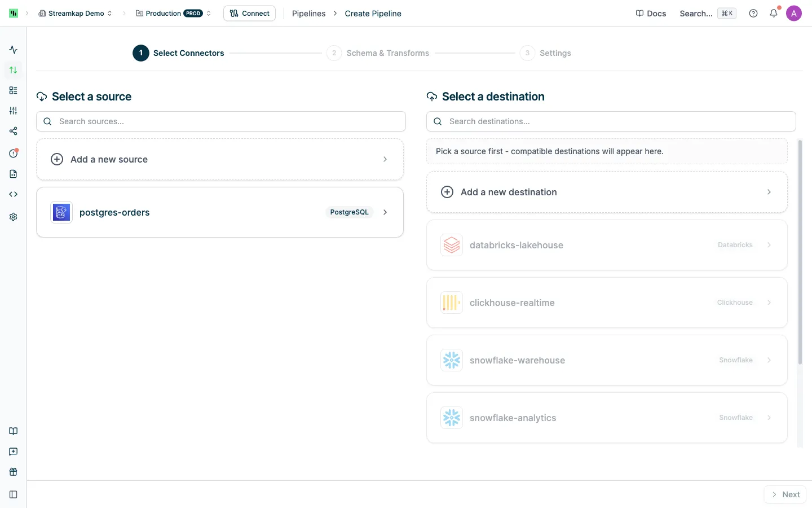
Task: Open the help question mark icon
Action: (x=753, y=14)
